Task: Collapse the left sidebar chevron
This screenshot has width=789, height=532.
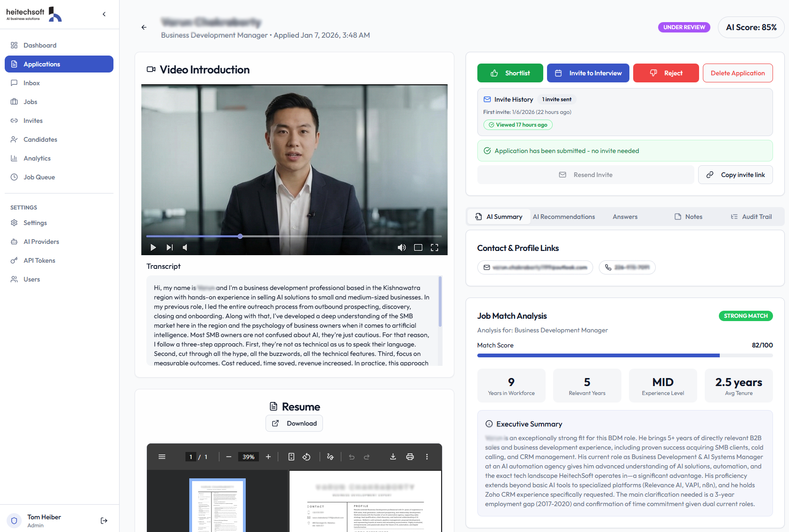Action: pos(104,14)
